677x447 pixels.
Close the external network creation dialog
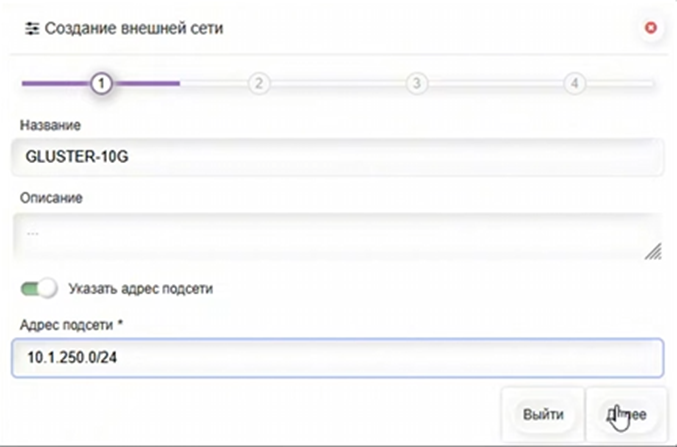(650, 28)
